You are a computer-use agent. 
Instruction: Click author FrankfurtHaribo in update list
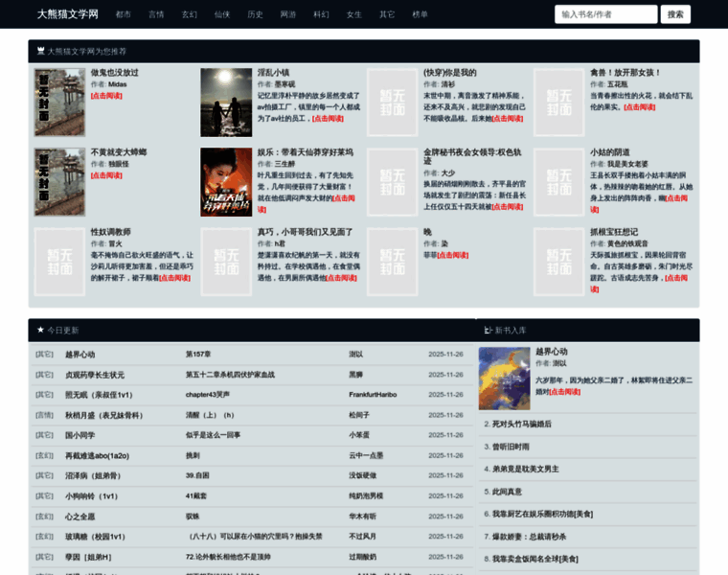point(373,394)
